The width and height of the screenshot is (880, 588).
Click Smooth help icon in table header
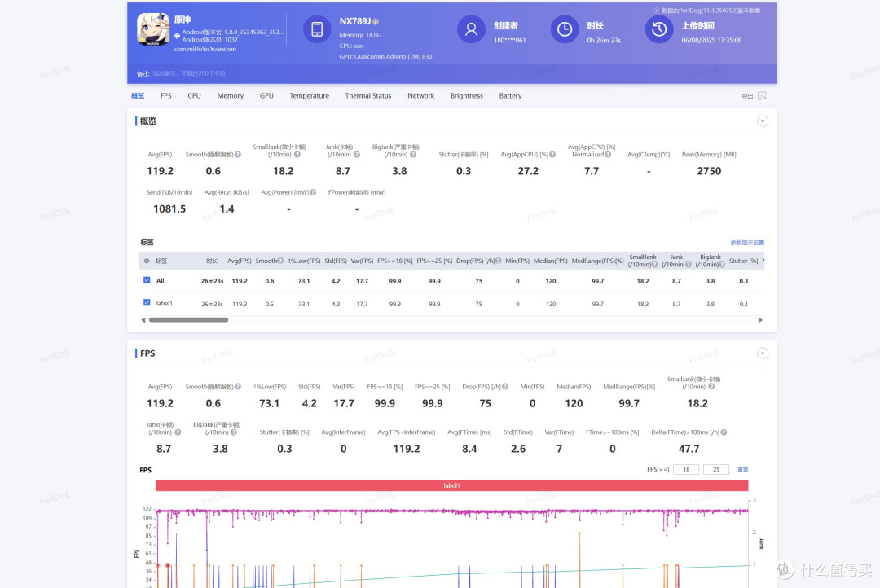[280, 261]
